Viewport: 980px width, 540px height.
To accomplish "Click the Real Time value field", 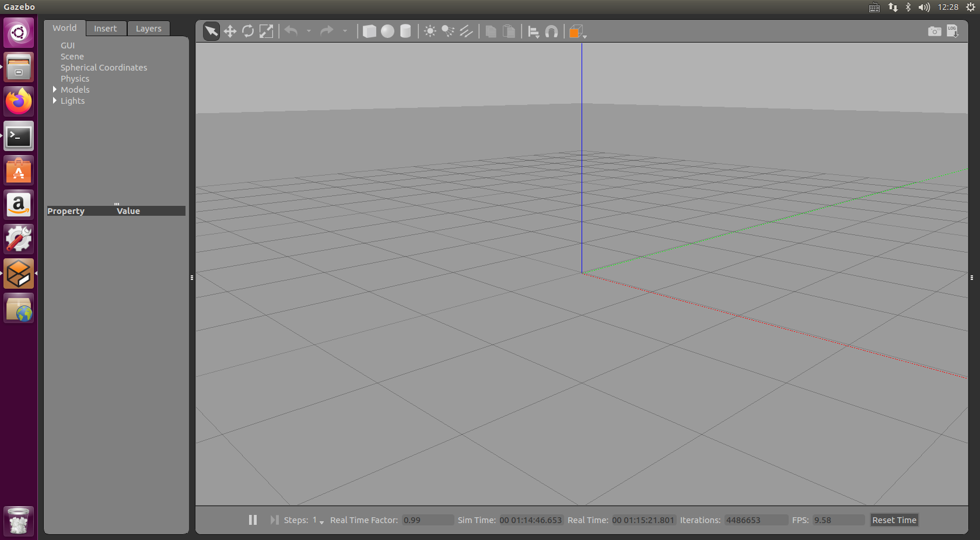I will coord(643,520).
